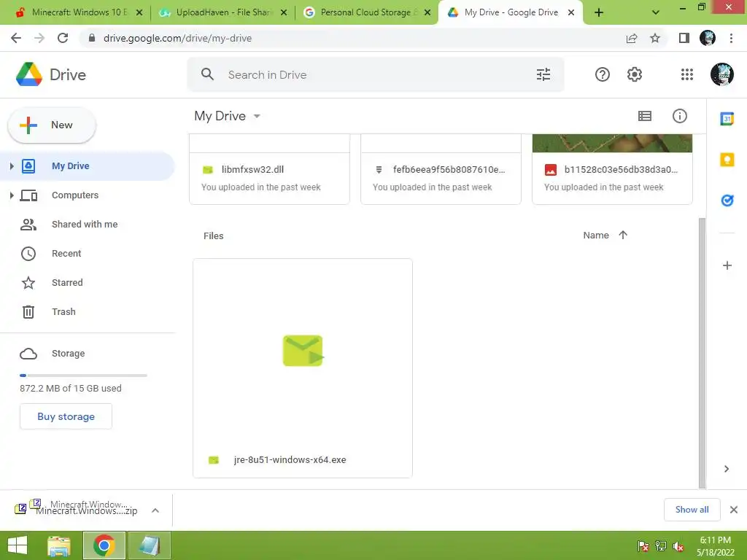Toggle the browser side panel
The image size is (747, 560).
pyautogui.click(x=684, y=38)
